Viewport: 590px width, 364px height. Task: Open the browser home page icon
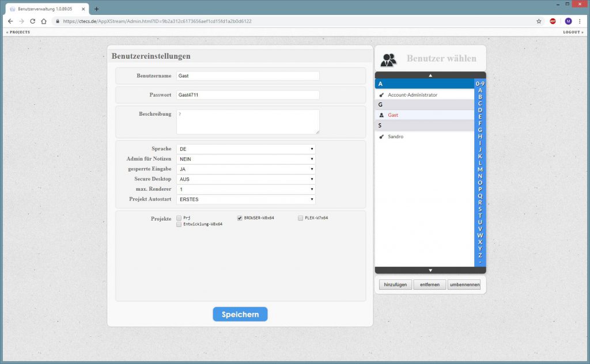click(44, 21)
